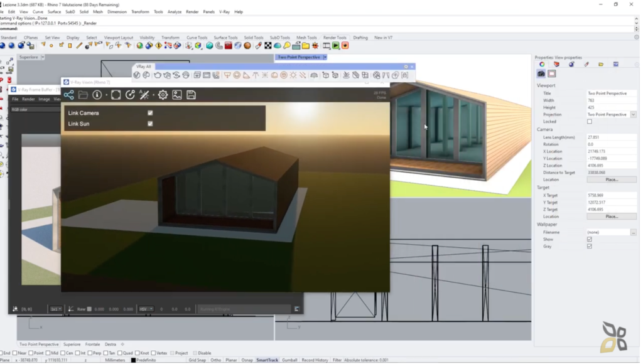This screenshot has height=364, width=643.
Task: Enable the Mid osnap checkbox
Action: [48, 353]
